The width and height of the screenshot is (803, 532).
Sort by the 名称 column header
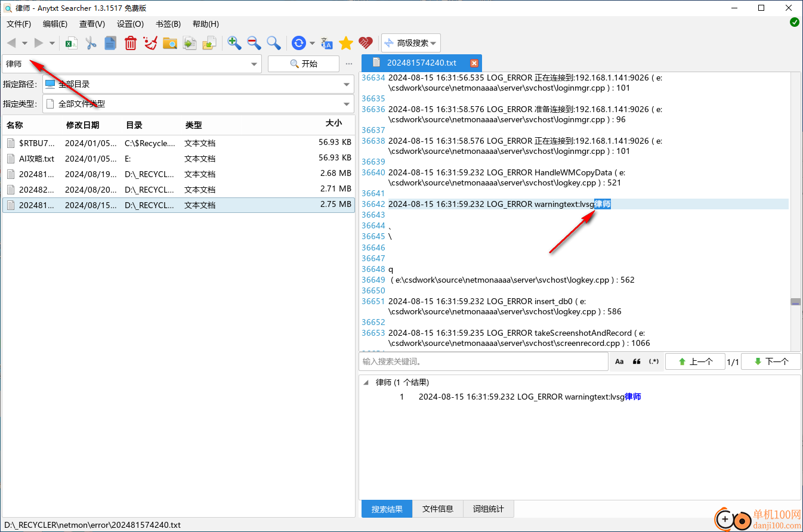pos(32,125)
